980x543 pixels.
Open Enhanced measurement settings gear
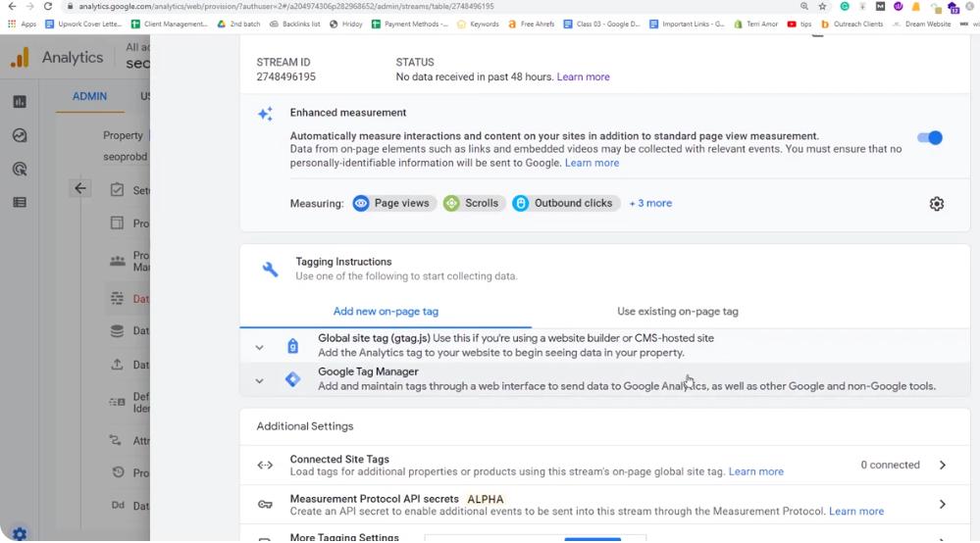pyautogui.click(x=936, y=204)
